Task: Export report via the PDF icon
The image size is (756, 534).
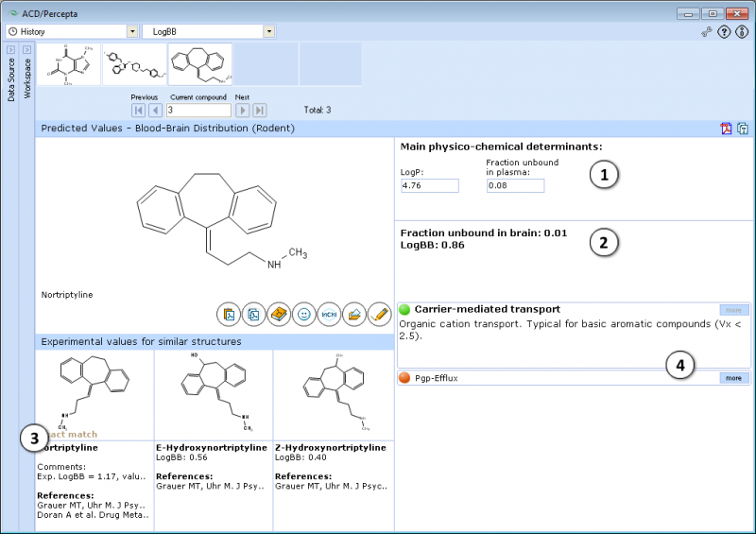Action: point(726,129)
